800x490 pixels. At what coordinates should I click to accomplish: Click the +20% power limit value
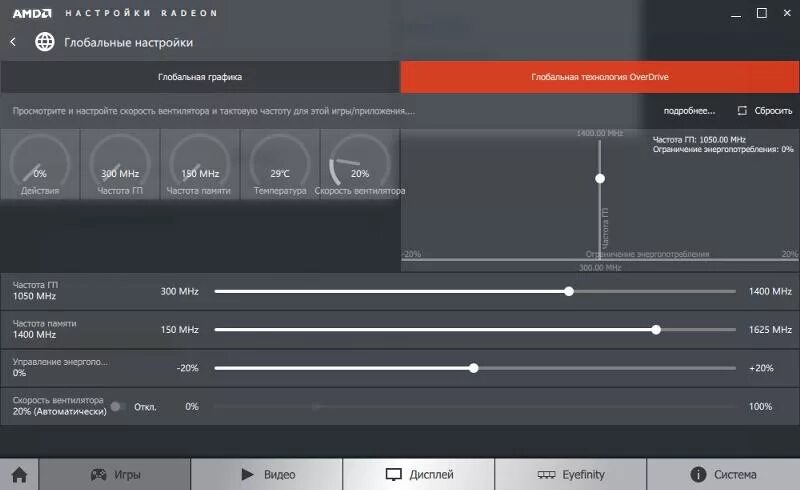761,368
